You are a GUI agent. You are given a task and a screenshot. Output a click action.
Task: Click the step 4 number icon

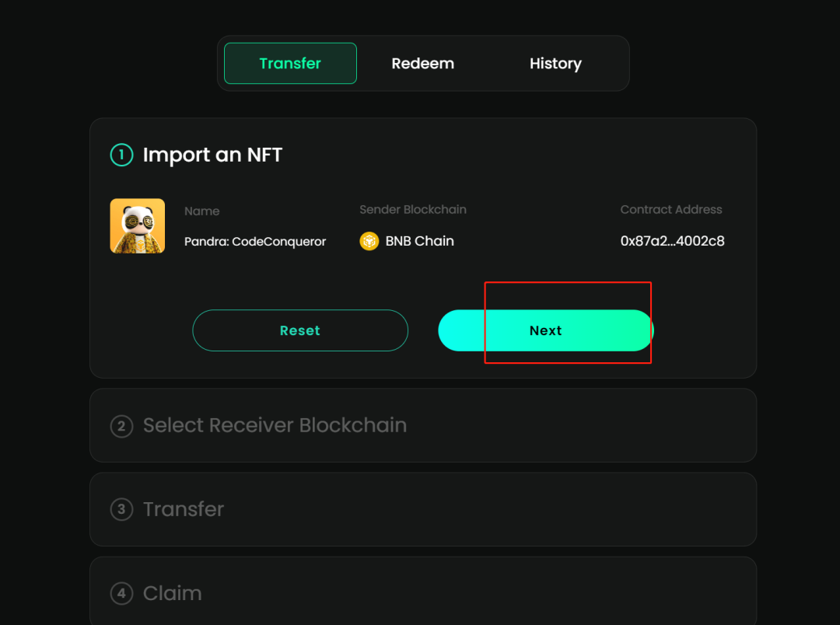point(121,594)
